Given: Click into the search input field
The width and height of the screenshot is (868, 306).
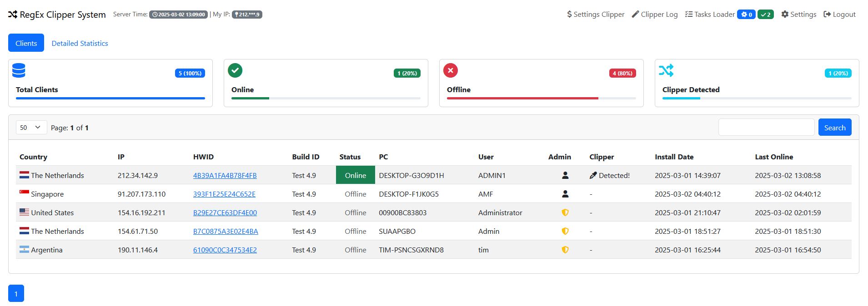Looking at the screenshot, I should 766,128.
